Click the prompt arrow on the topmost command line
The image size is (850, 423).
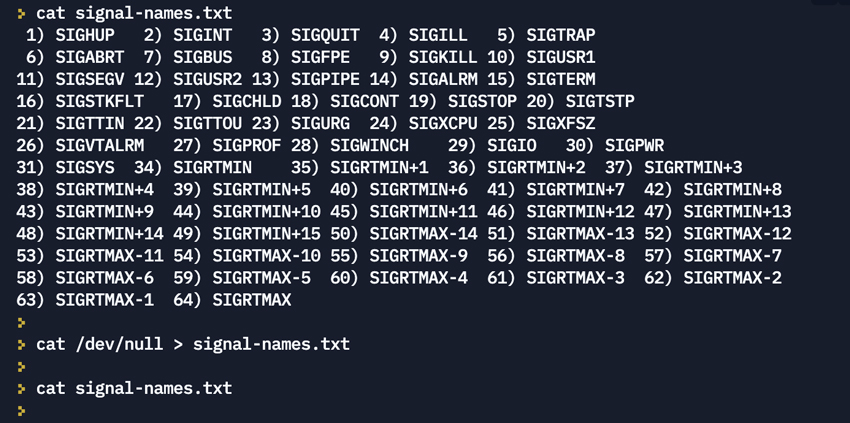pos(21,14)
